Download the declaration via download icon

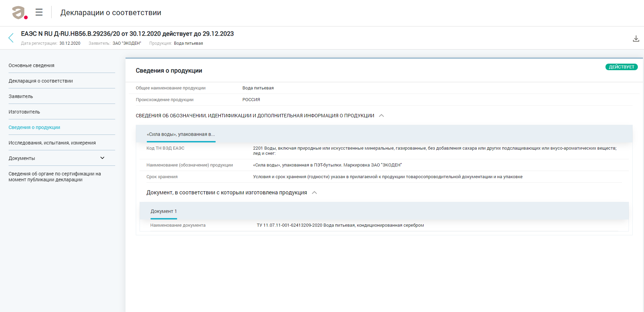636,39
